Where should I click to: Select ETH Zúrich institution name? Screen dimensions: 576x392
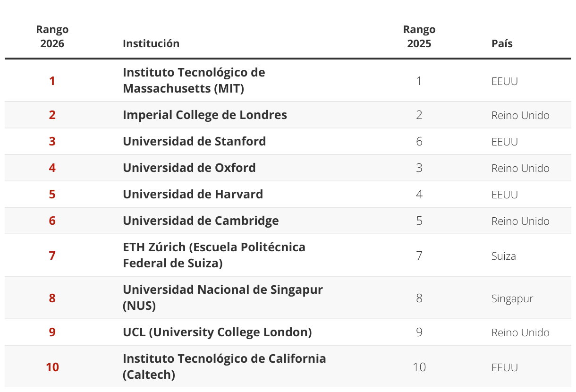[x=214, y=255]
